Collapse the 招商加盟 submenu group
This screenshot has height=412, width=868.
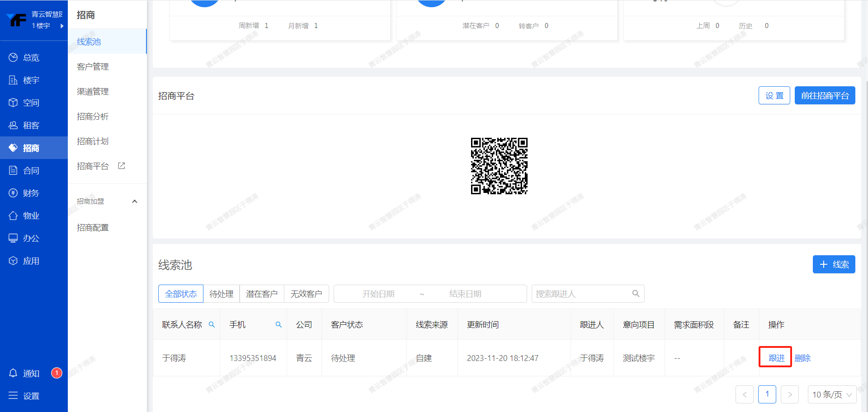pyautogui.click(x=134, y=201)
